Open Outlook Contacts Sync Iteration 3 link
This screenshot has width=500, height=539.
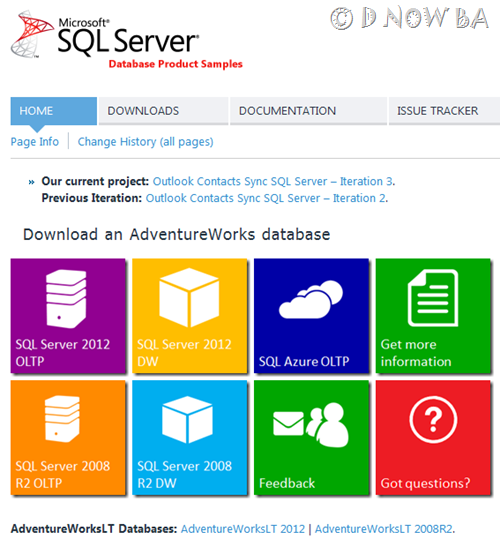(x=273, y=181)
